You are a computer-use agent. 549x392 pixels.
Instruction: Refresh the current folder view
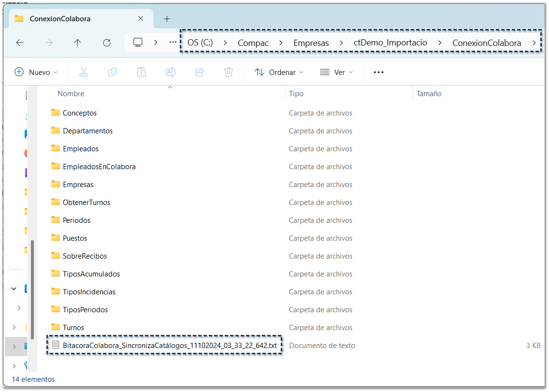[x=107, y=43]
